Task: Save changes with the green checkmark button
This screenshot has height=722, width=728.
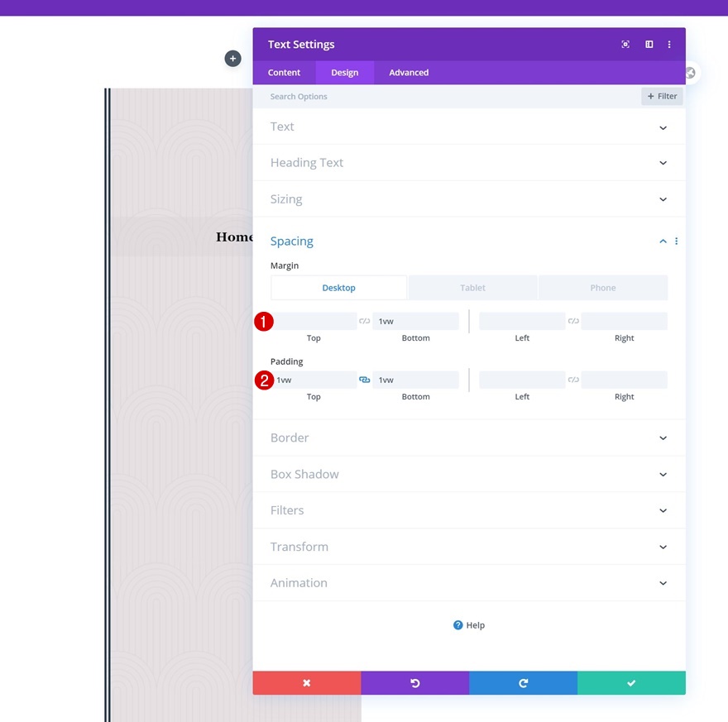Action: [631, 682]
